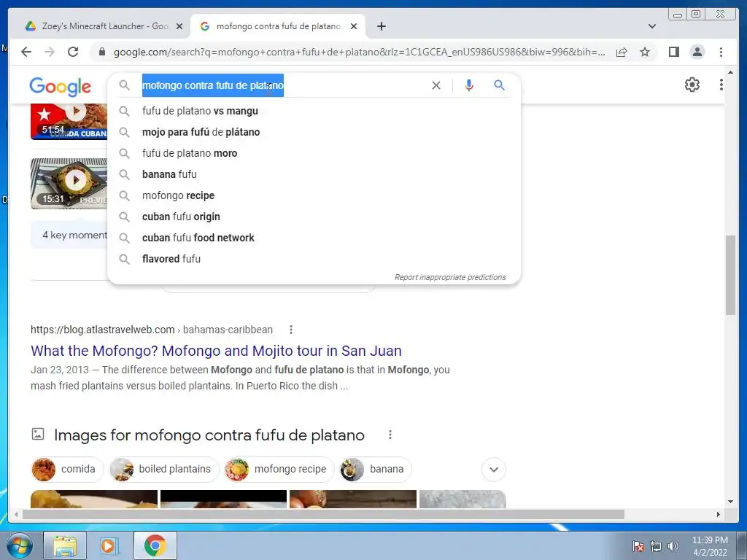Choose suggestion banana fufu
This screenshot has width=747, height=560.
(314, 174)
